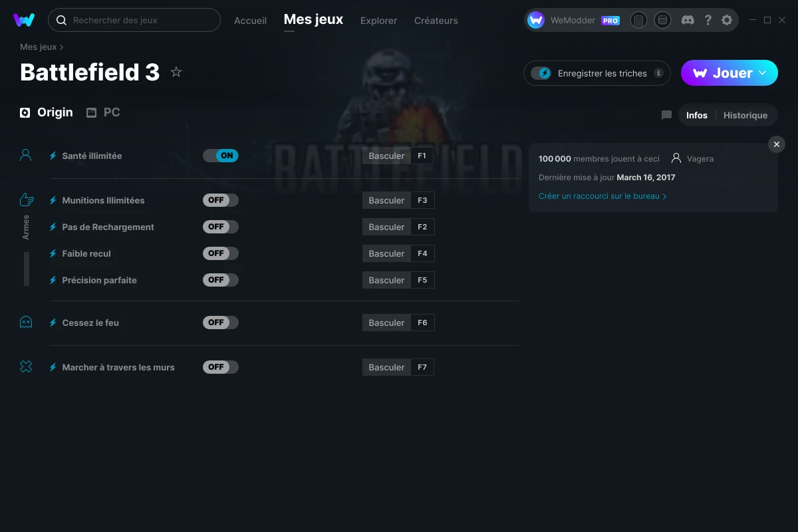The width and height of the screenshot is (798, 532).
Task: Switch on Marcher à travers les murs toggle
Action: pos(221,367)
